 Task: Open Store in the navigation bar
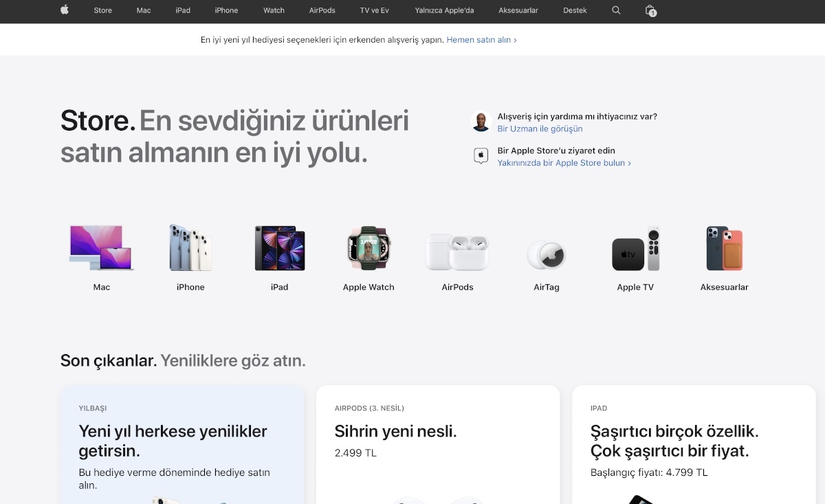click(103, 10)
